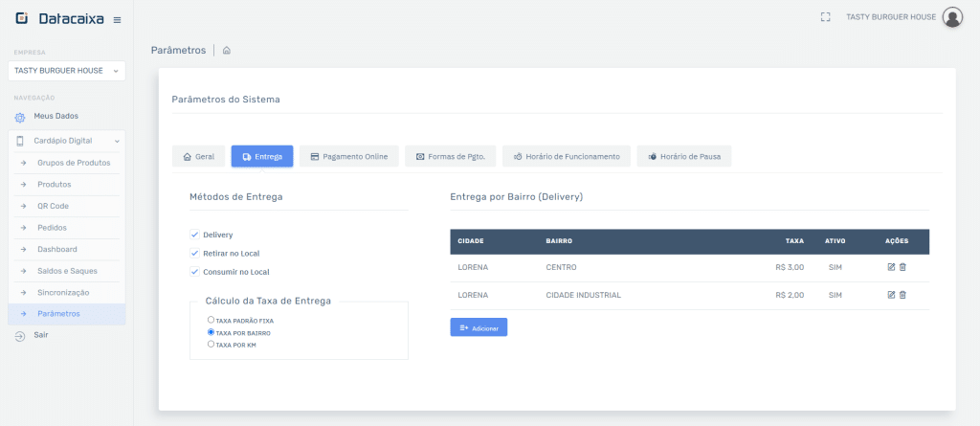The image size is (980, 426).
Task: Delete the CENTRO delivery row
Action: [902, 267]
